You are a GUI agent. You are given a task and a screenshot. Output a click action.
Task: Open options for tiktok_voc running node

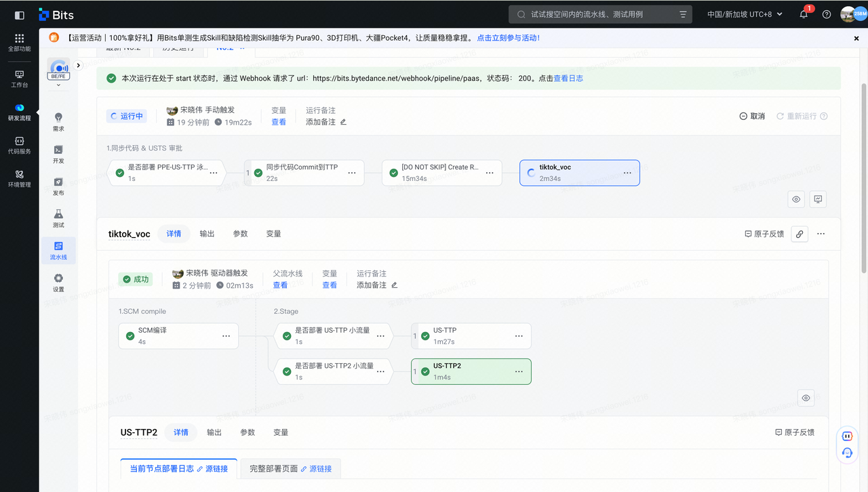[x=627, y=173]
